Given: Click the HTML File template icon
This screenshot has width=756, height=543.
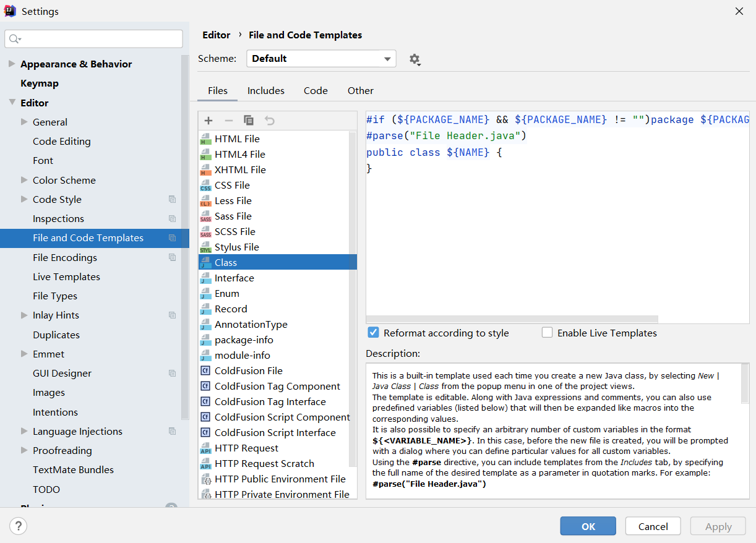Looking at the screenshot, I should (205, 139).
